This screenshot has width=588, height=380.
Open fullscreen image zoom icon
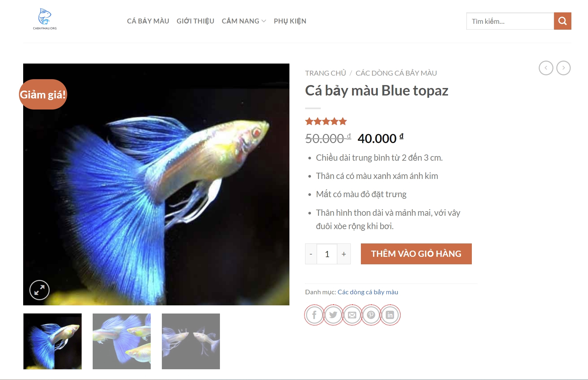point(39,290)
